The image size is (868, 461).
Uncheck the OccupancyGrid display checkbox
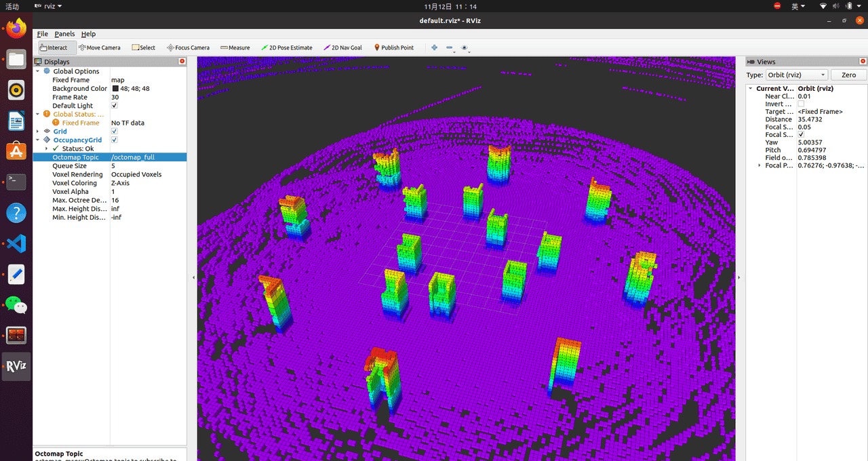[x=115, y=140]
